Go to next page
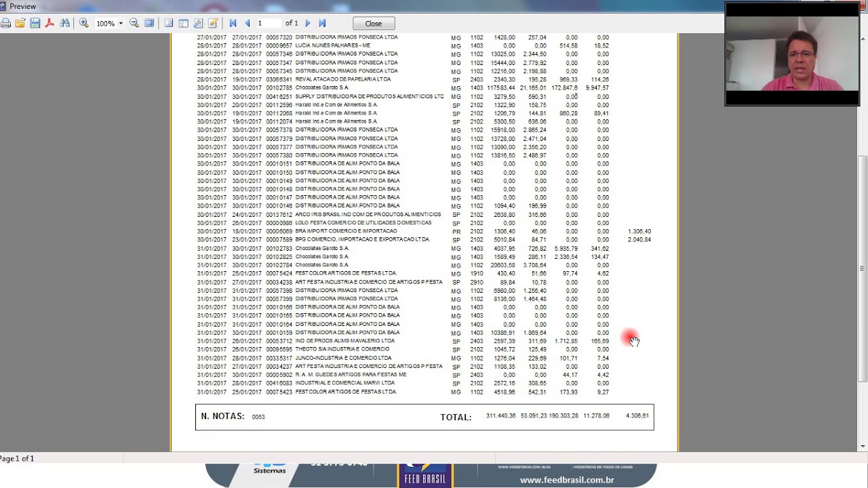 (308, 23)
